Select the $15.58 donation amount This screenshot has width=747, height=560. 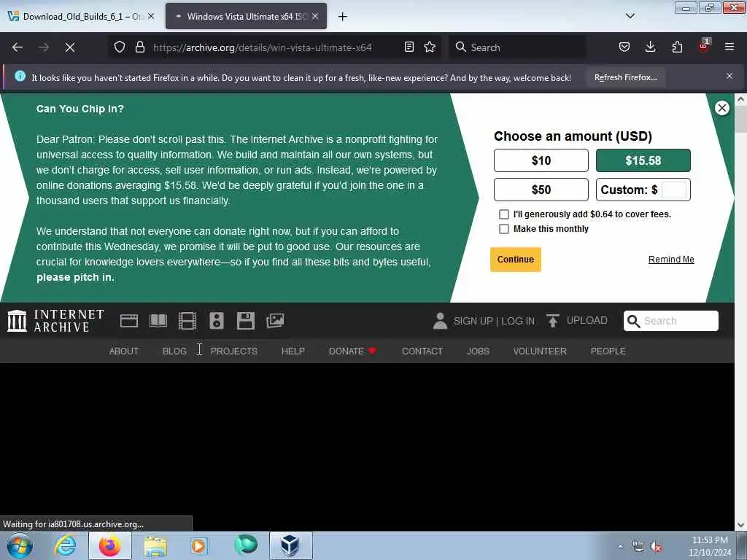pos(643,160)
